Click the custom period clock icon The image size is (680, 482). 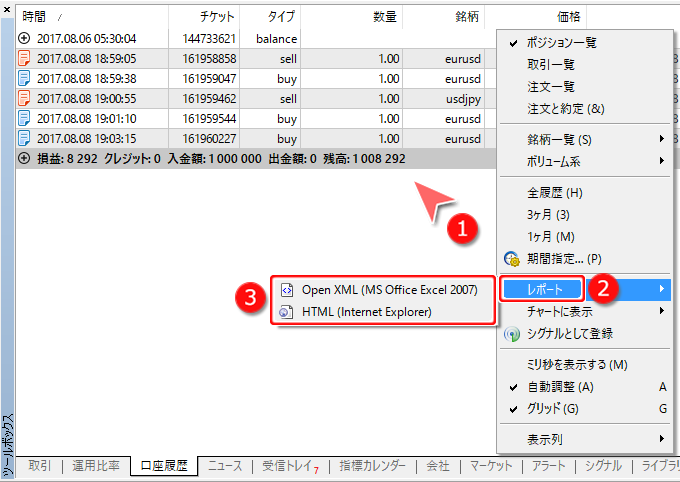click(512, 259)
